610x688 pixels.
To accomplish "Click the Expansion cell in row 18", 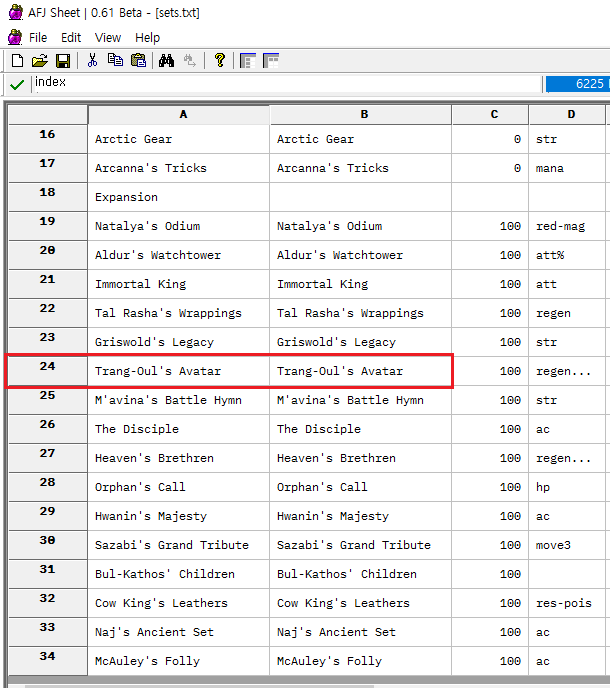I will tap(179, 197).
